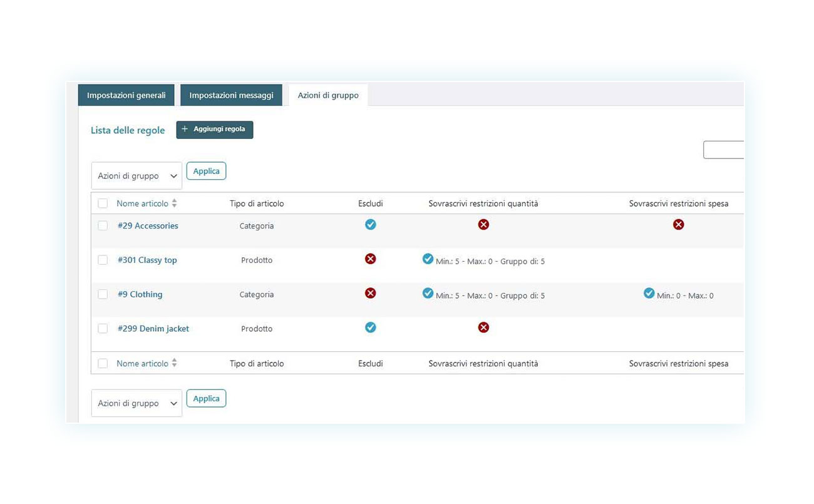
Task: Click blue check in Escludi for Denim jacket
Action: tap(371, 327)
